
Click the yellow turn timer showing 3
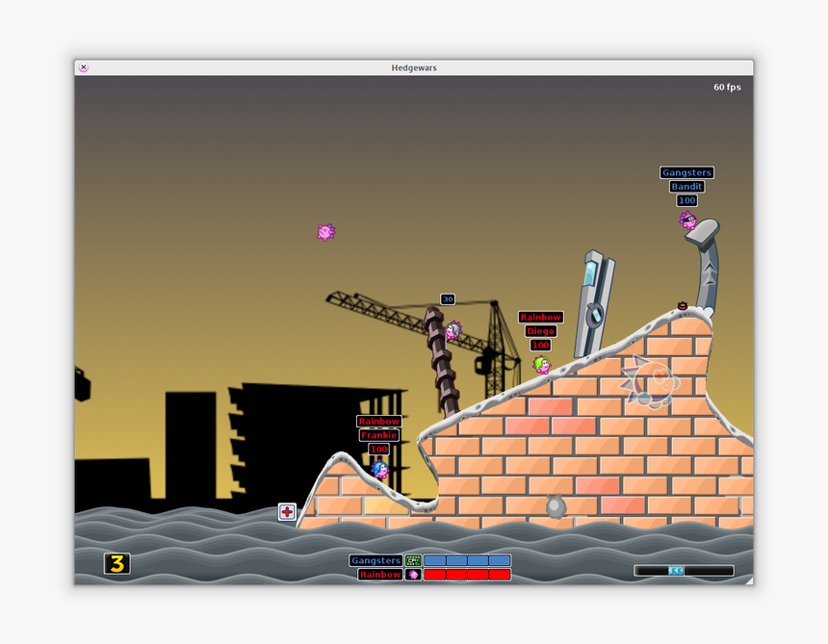coord(116,564)
